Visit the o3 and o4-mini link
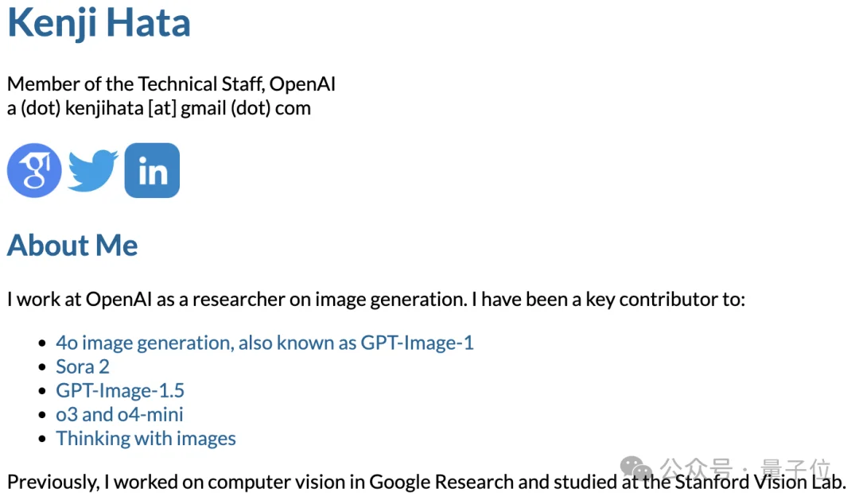Viewport: 859px width, 504px height. (119, 414)
